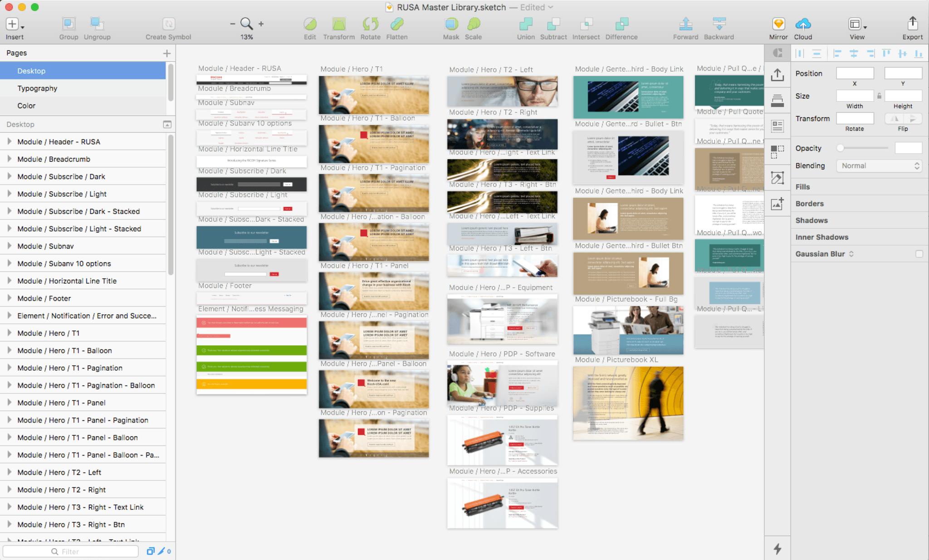
Task: Click the layer Filter search field
Action: click(x=71, y=551)
